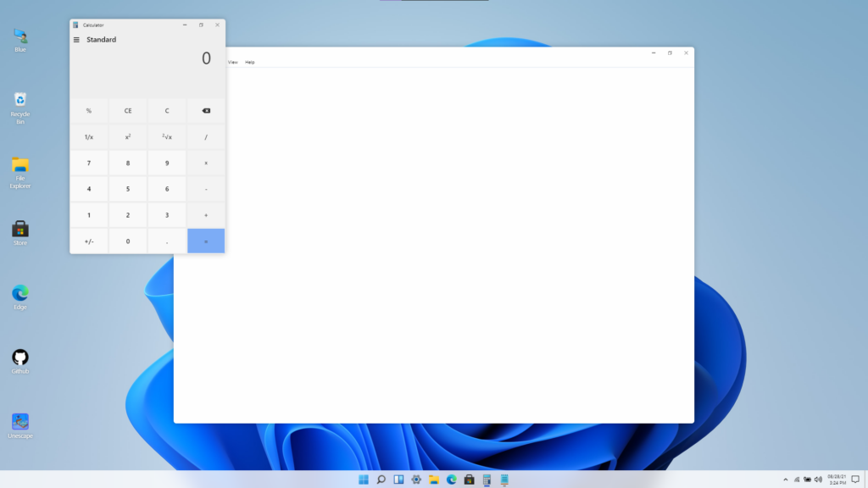Open the Help menu in Notepad
Screen dimensions: 868x488
pyautogui.click(x=249, y=61)
